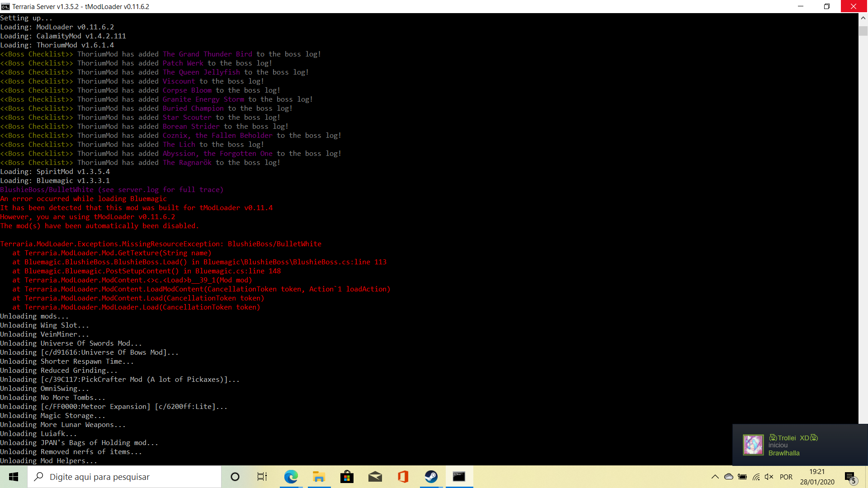Launch Microsoft Edge from the taskbar
The width and height of the screenshot is (868, 488).
(291, 477)
